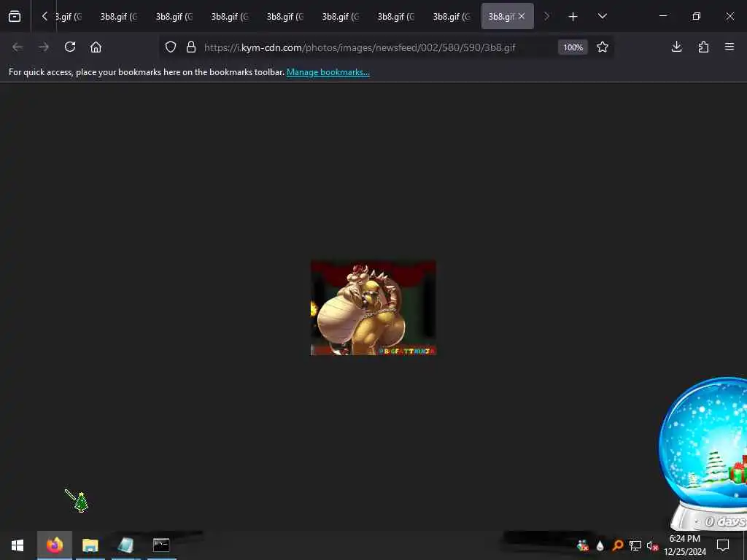Close the active 3b8.gif tab

click(x=522, y=16)
